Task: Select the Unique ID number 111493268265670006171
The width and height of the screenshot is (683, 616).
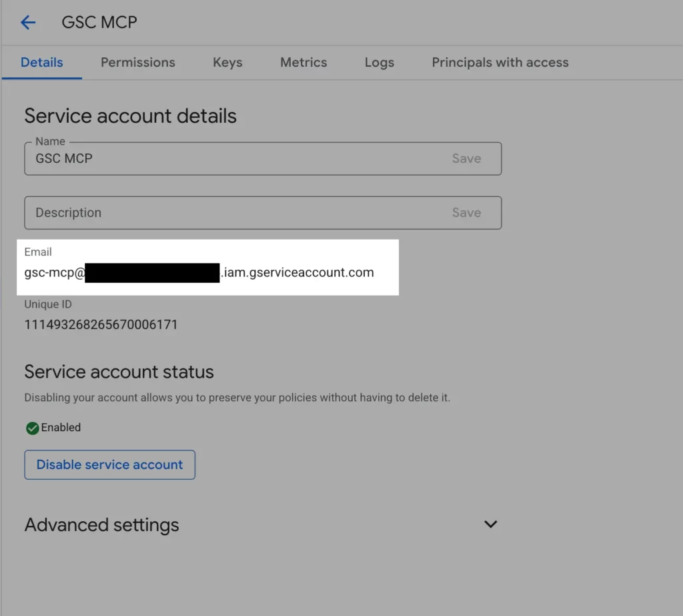Action: coord(101,325)
